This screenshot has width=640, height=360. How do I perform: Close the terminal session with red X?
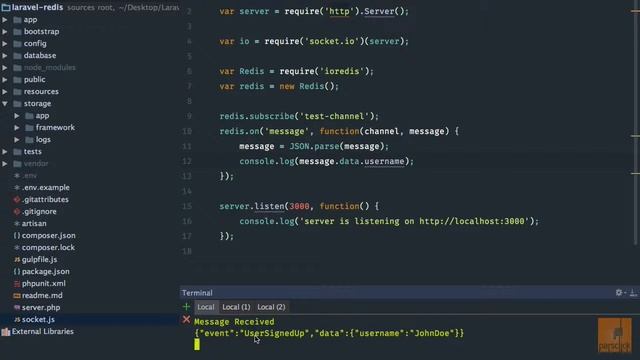click(x=186, y=320)
